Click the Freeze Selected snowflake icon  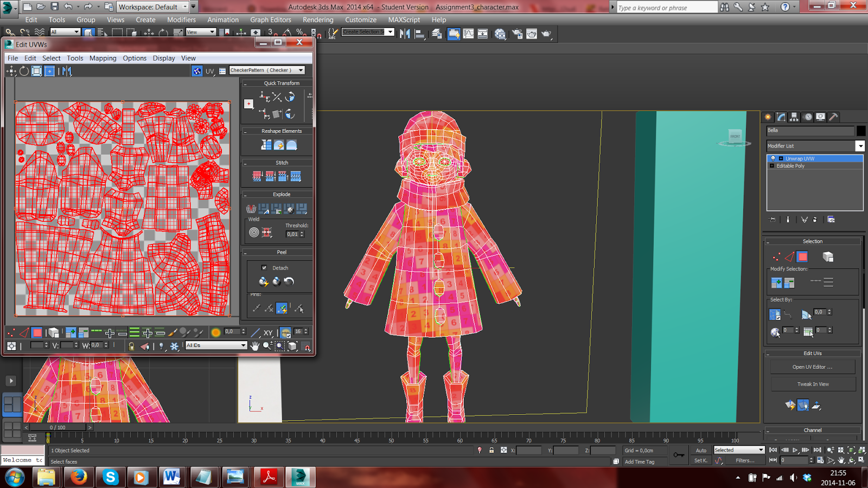174,346
